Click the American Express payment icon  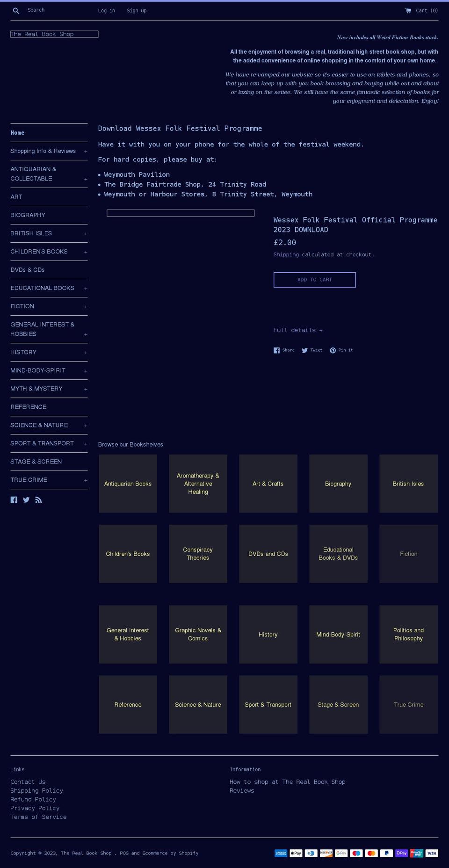pos(281,853)
